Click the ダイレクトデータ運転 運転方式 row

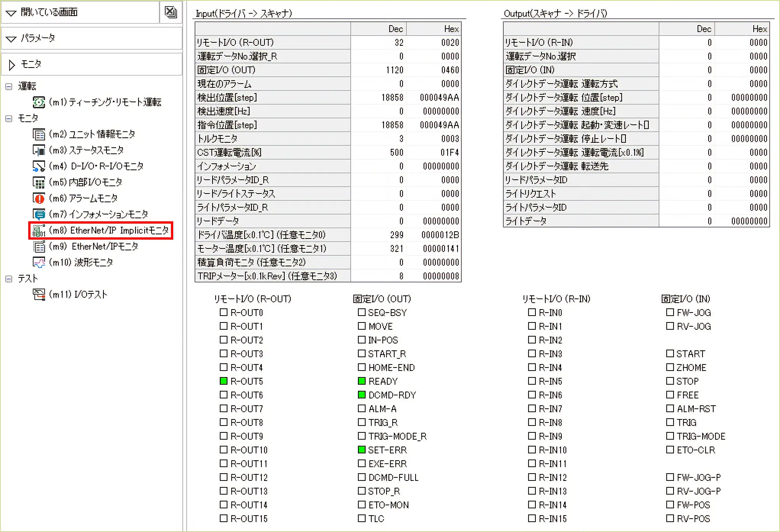tap(636, 84)
